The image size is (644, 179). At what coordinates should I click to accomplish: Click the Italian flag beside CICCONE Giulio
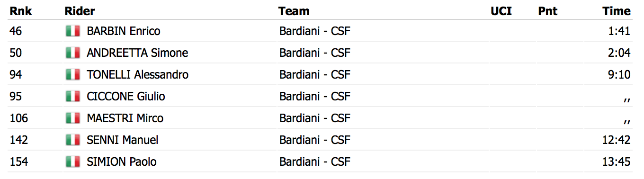72,97
